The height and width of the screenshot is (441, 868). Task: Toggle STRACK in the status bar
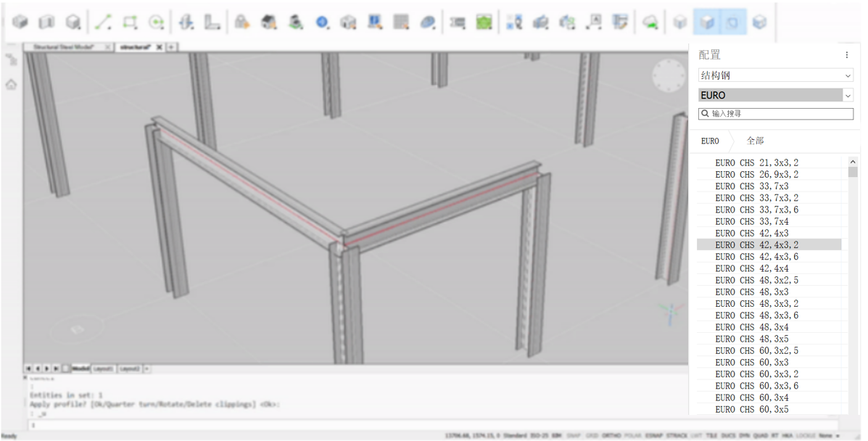coord(677,436)
